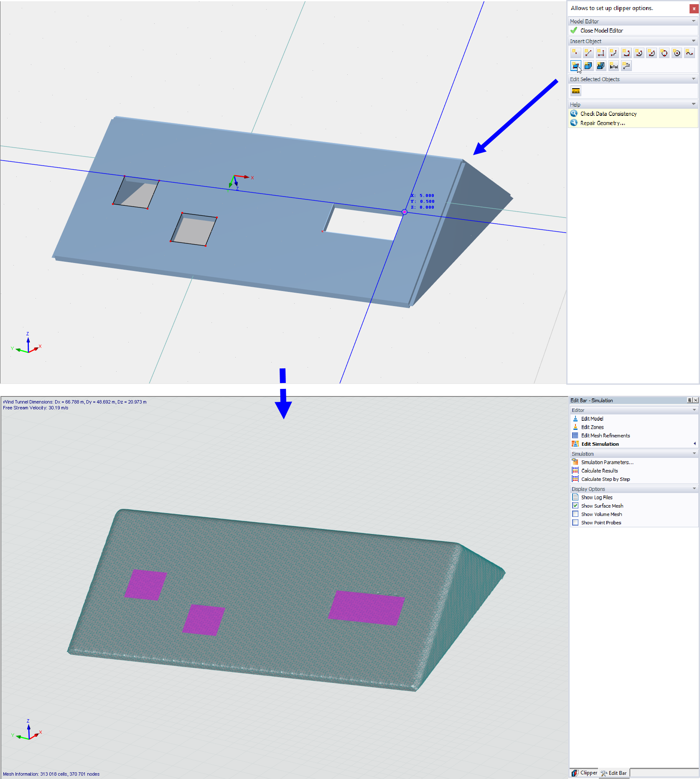Select the arc with center tool
The height and width of the screenshot is (779, 700).
651,53
